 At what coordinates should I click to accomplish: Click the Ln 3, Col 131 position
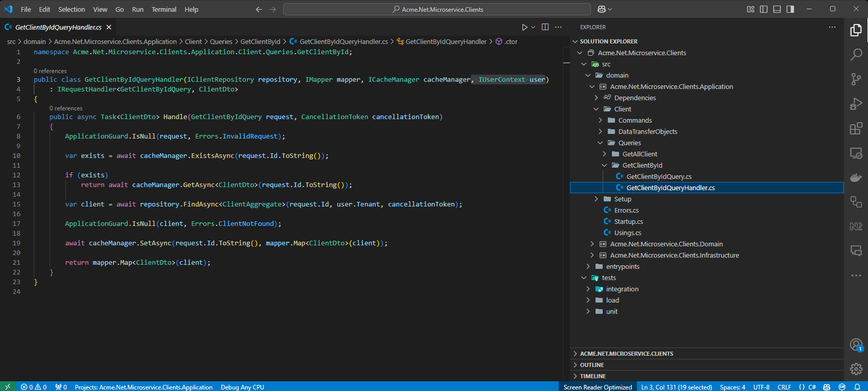point(676,387)
